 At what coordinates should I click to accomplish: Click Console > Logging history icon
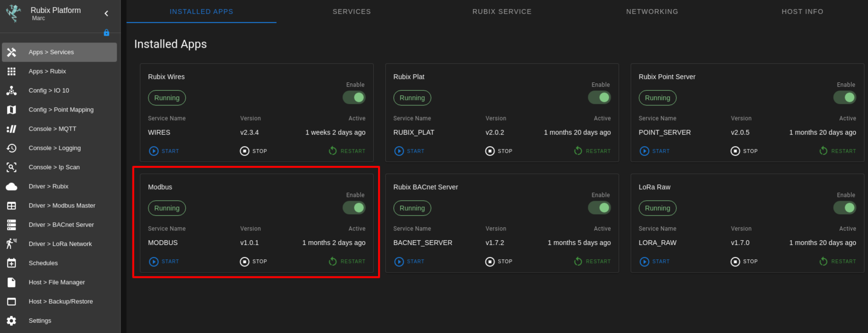click(x=11, y=148)
